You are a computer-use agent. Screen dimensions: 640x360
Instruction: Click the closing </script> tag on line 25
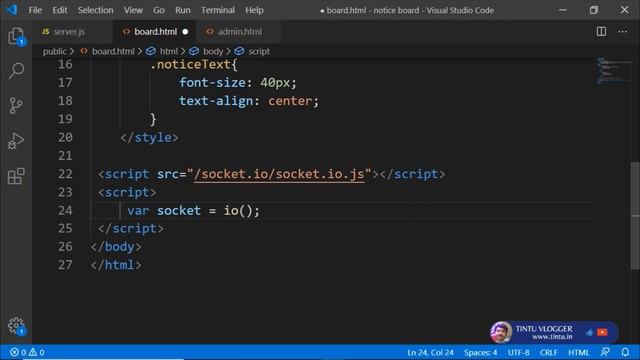[x=131, y=229]
